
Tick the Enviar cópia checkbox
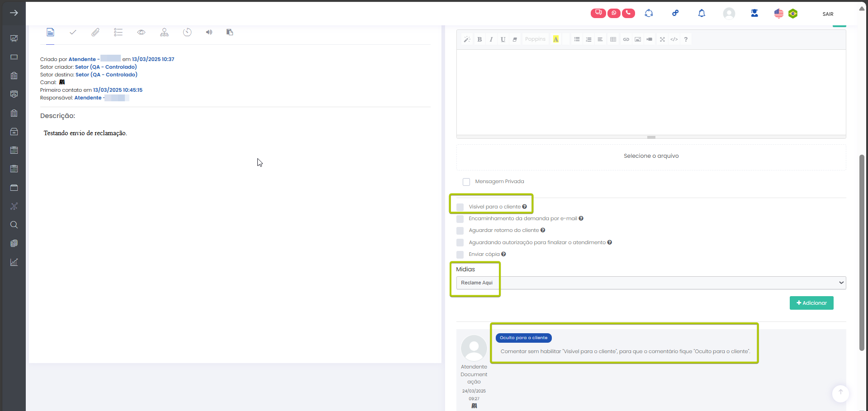tap(460, 255)
